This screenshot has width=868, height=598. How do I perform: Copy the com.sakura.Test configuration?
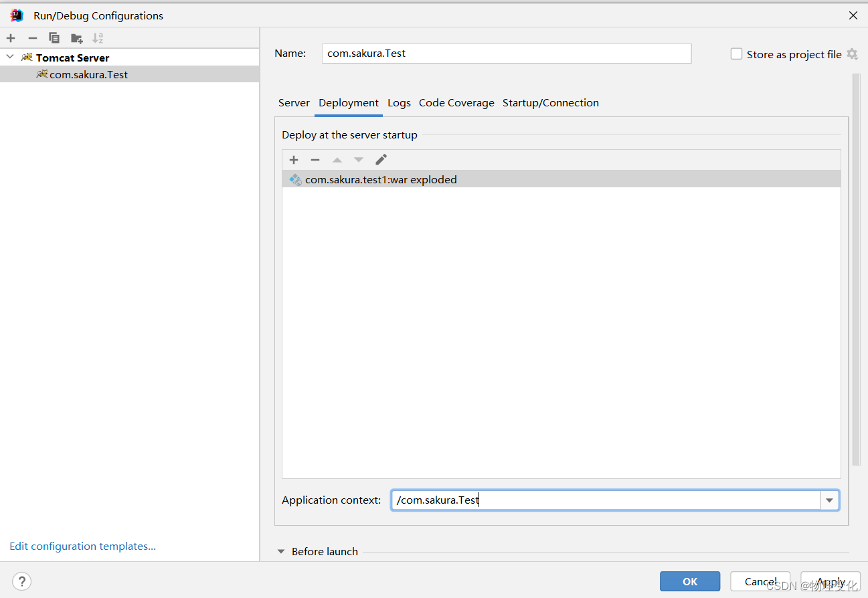pyautogui.click(x=54, y=38)
